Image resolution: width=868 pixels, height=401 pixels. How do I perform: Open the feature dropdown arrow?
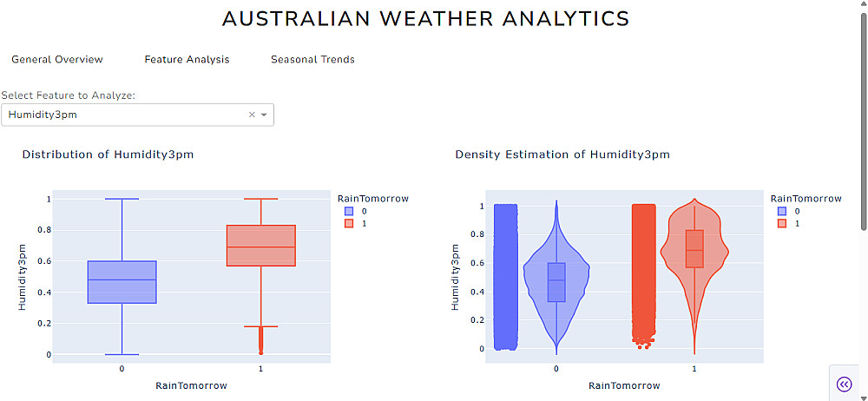pyautogui.click(x=265, y=115)
